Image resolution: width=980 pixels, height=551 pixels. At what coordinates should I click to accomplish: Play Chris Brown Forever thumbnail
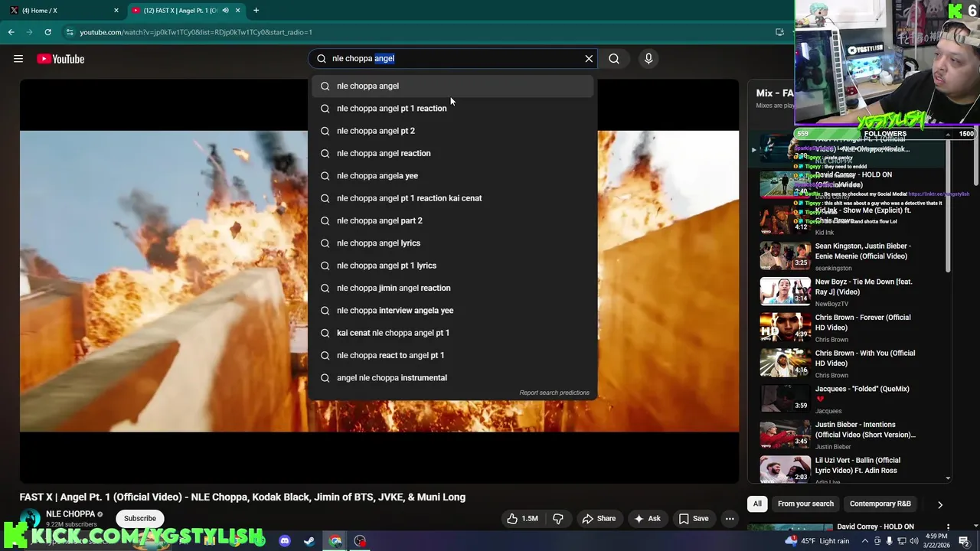click(785, 328)
